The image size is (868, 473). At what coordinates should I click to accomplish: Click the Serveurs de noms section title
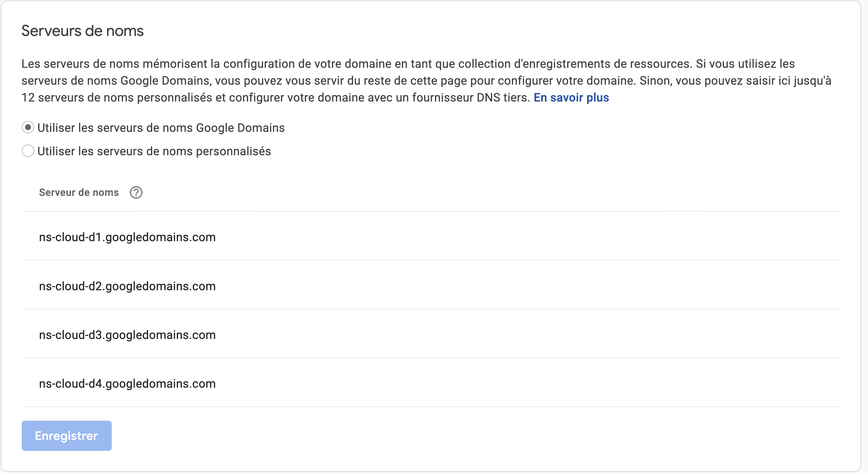pyautogui.click(x=82, y=31)
